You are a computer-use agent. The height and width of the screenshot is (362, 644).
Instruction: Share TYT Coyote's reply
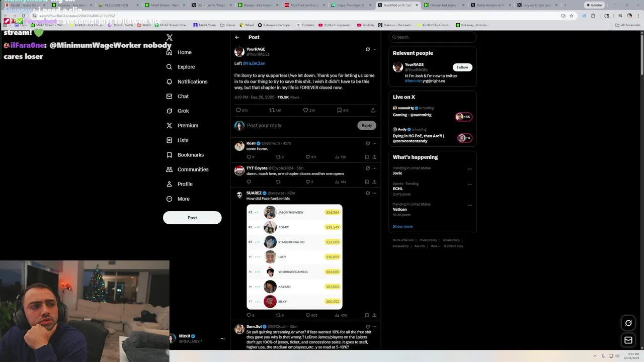click(374, 182)
